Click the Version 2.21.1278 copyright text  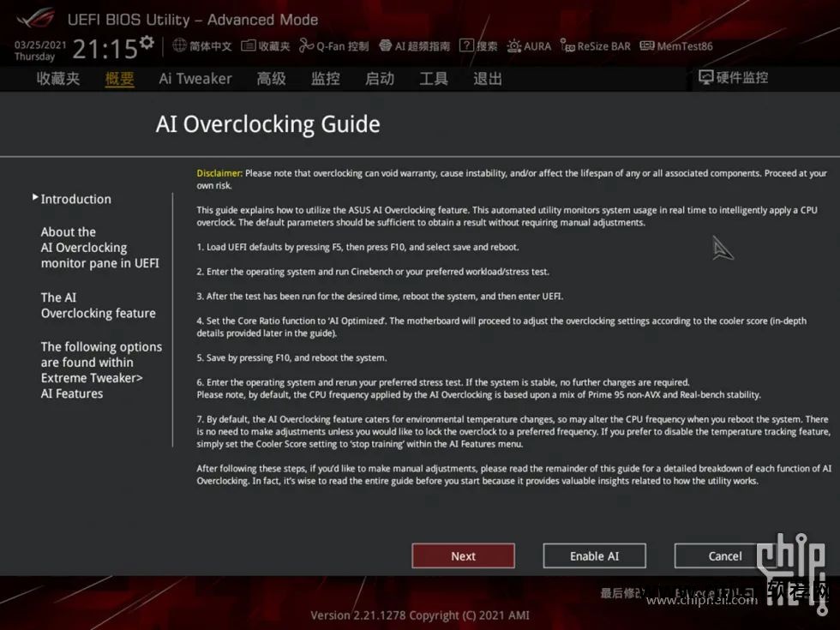coord(420,615)
